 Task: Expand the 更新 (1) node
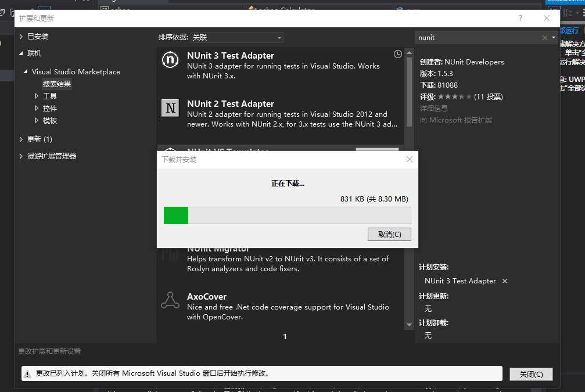tap(21, 139)
